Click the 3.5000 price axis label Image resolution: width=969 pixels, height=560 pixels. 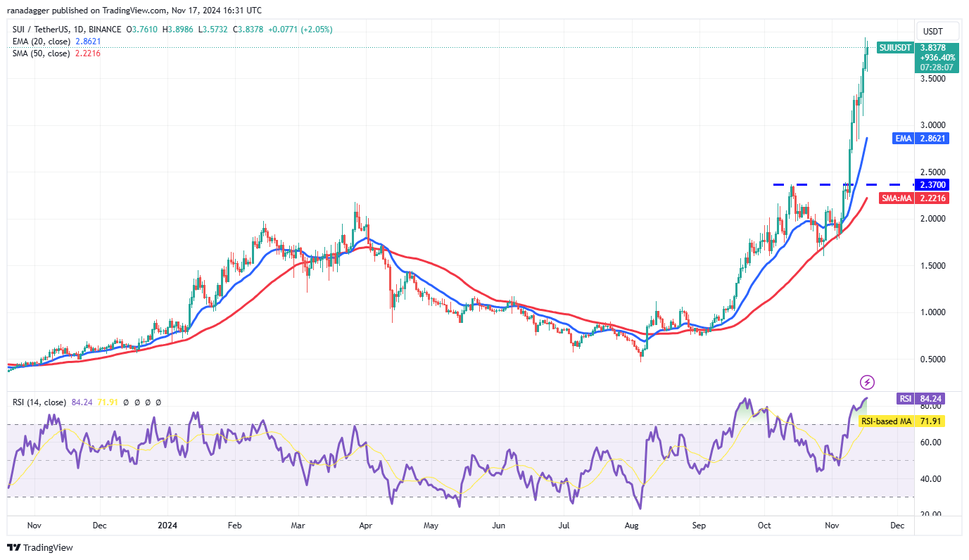[934, 79]
